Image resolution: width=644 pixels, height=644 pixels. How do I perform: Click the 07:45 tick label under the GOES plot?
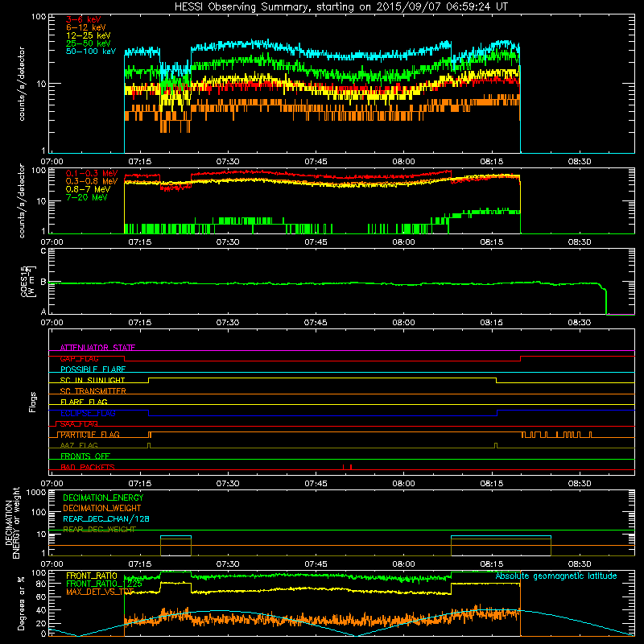(316, 323)
